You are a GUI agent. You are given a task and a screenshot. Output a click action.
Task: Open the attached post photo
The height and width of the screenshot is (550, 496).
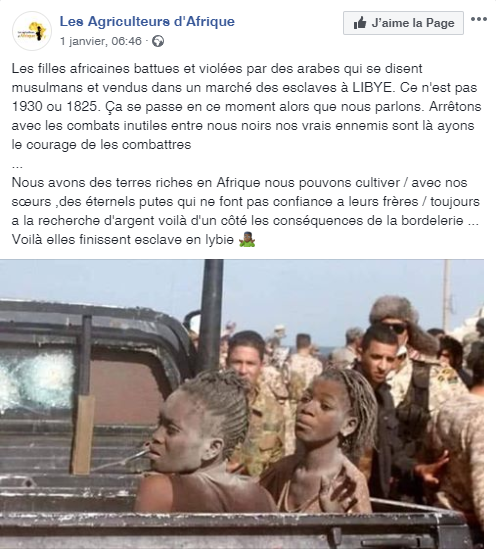coord(242,404)
